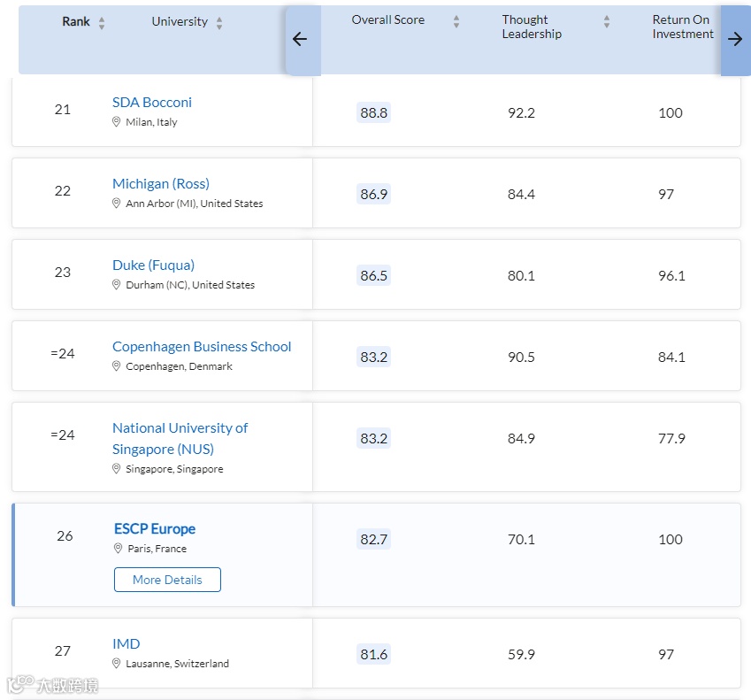
Task: Click rank 23 in Duke row
Action: 62,273
